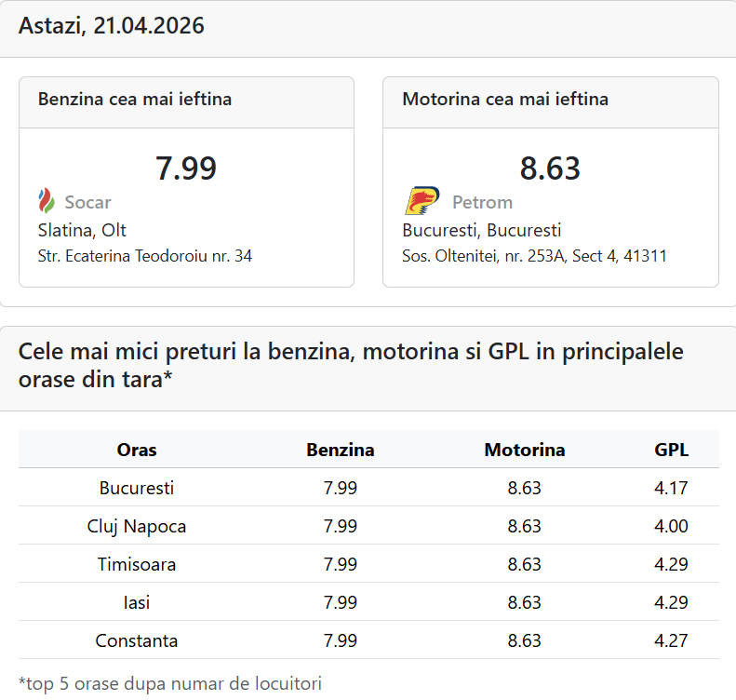
Task: Open the Socar station name link
Action: click(x=87, y=202)
